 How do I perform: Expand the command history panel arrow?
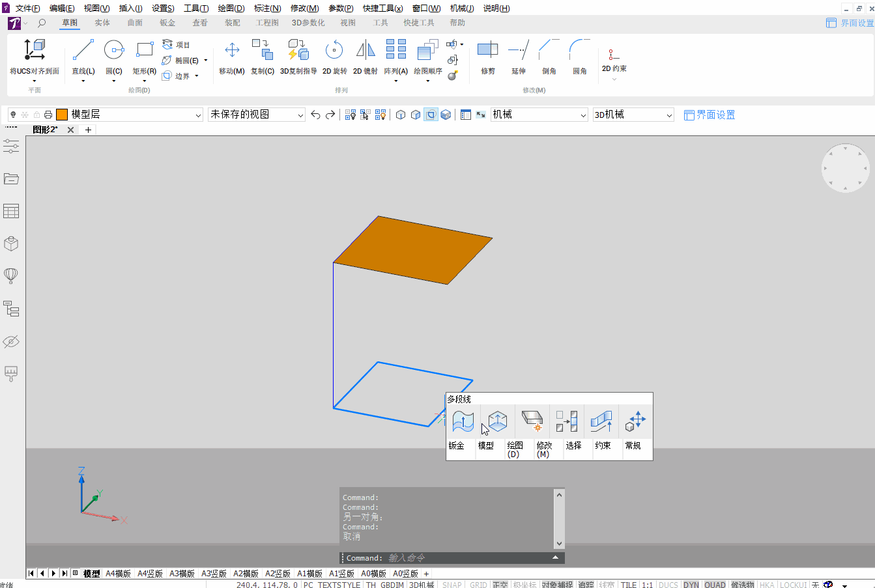[555, 558]
